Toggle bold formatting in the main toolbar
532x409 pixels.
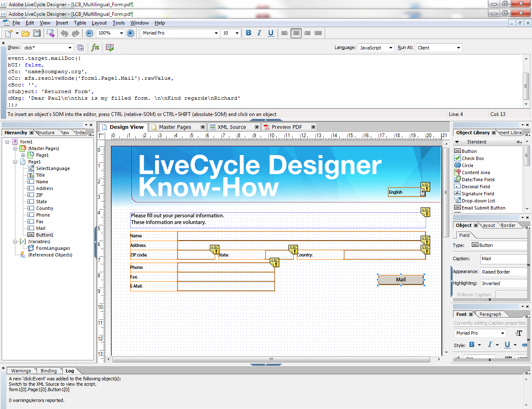249,33
